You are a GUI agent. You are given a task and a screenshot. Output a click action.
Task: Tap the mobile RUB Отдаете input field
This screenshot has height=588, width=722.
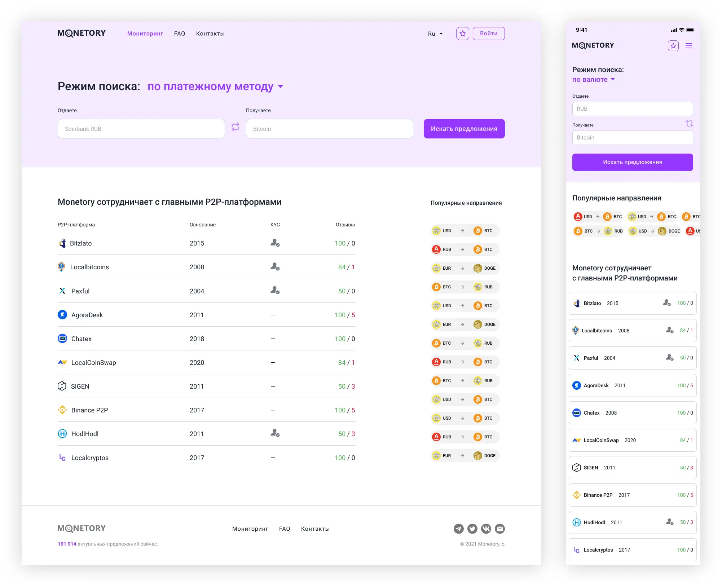[632, 109]
